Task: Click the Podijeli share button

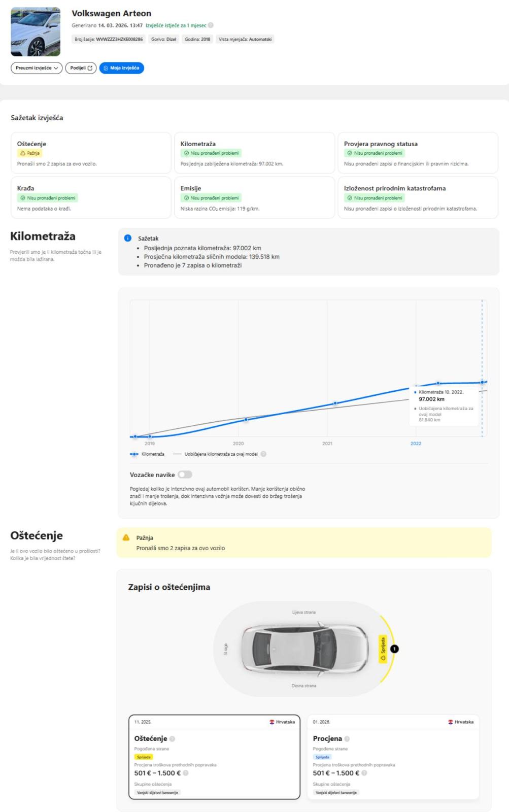Action: click(81, 68)
